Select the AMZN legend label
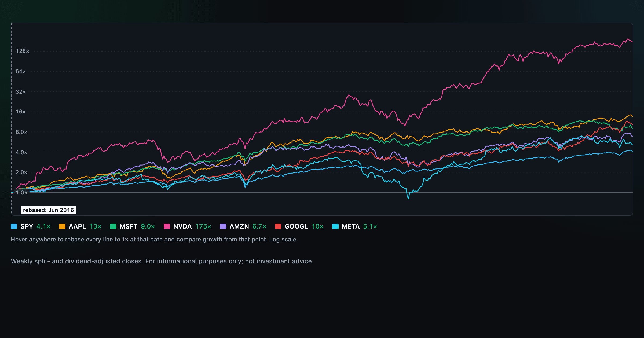 pyautogui.click(x=239, y=226)
